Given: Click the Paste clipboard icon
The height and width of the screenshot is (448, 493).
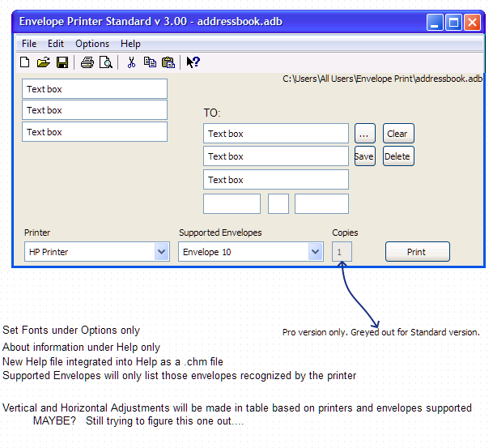Looking at the screenshot, I should coord(168,62).
